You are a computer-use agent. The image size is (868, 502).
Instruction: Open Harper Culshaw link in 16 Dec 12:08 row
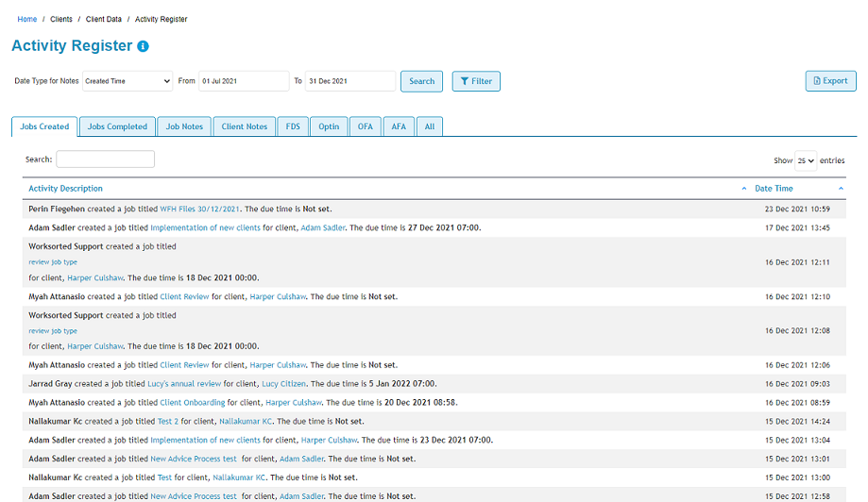coord(95,346)
